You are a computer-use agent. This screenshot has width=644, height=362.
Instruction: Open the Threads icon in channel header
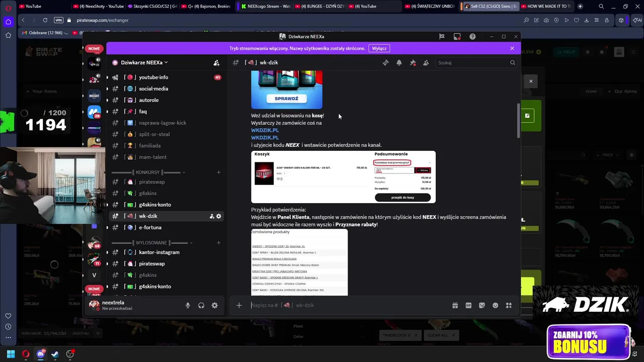(385, 63)
